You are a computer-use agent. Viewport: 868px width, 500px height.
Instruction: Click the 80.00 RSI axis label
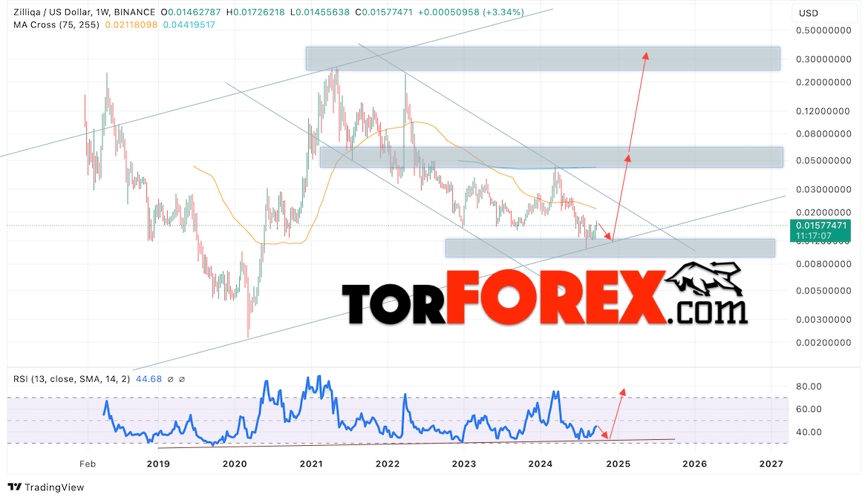[809, 386]
